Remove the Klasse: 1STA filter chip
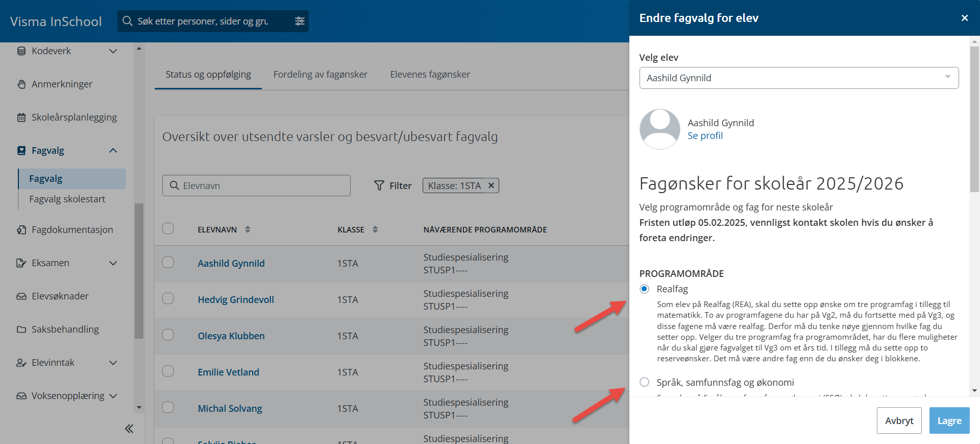Screen dimensions: 980x444 (491, 185)
